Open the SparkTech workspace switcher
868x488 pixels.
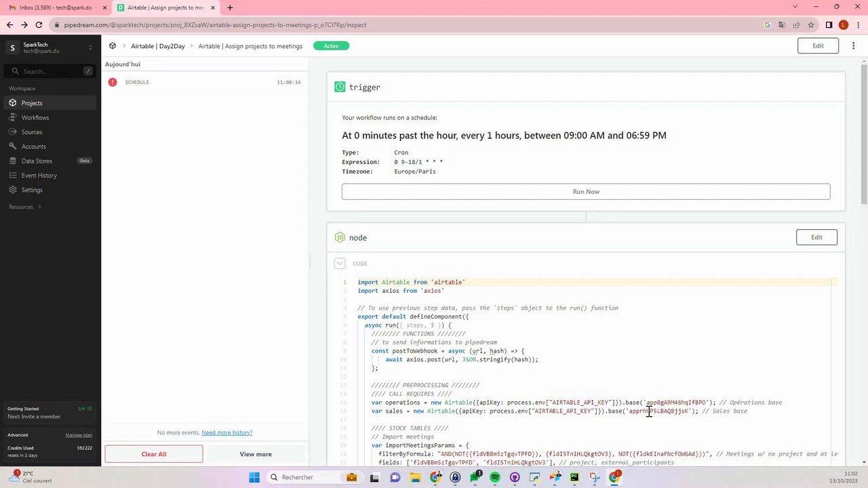click(x=50, y=47)
